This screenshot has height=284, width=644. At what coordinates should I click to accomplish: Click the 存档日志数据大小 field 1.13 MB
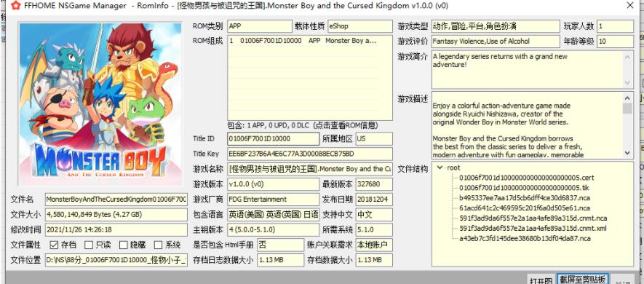pyautogui.click(x=280, y=260)
